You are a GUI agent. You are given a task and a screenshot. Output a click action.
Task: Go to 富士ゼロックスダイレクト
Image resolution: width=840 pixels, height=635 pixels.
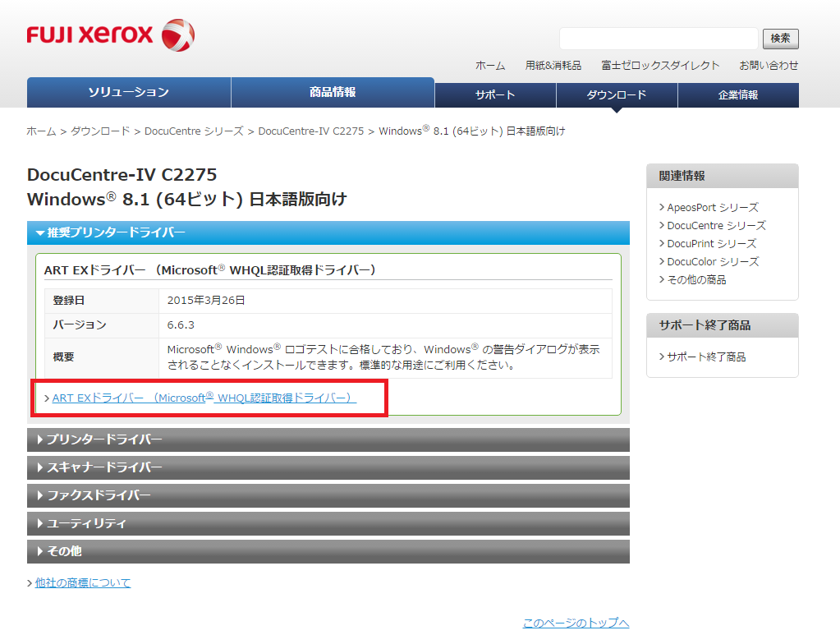point(660,66)
